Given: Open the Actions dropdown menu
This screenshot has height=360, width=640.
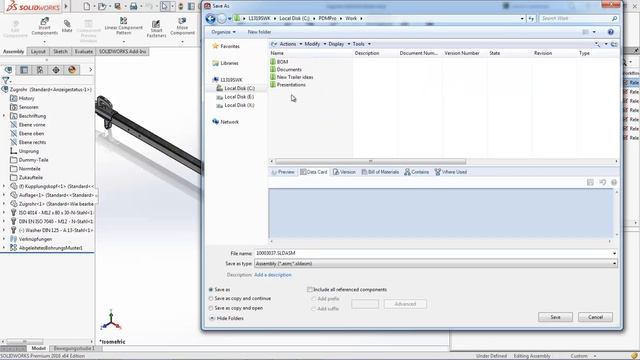Looking at the screenshot, I should pyautogui.click(x=291, y=44).
